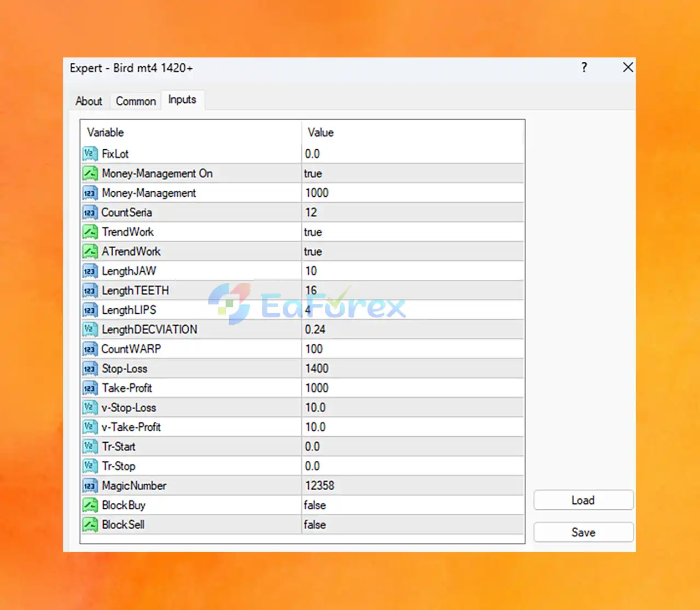Open the Common tab
700x610 pixels.
pyautogui.click(x=136, y=101)
